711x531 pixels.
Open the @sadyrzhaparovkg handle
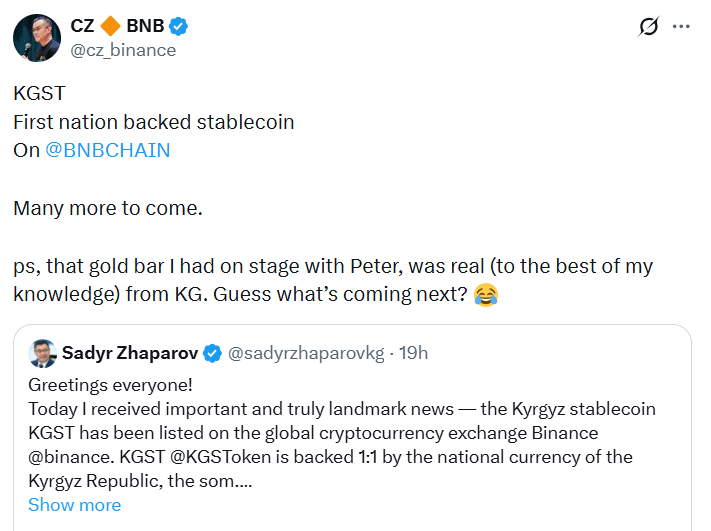(305, 353)
